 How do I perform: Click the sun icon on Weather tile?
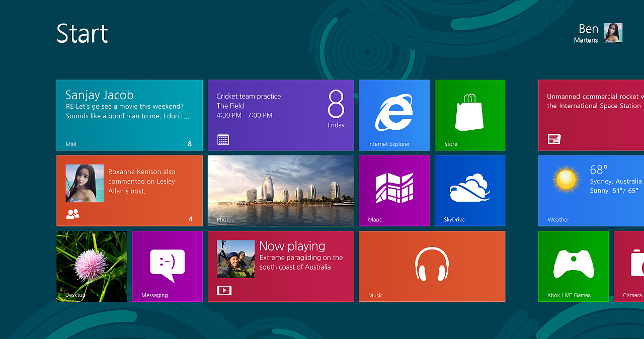[566, 179]
